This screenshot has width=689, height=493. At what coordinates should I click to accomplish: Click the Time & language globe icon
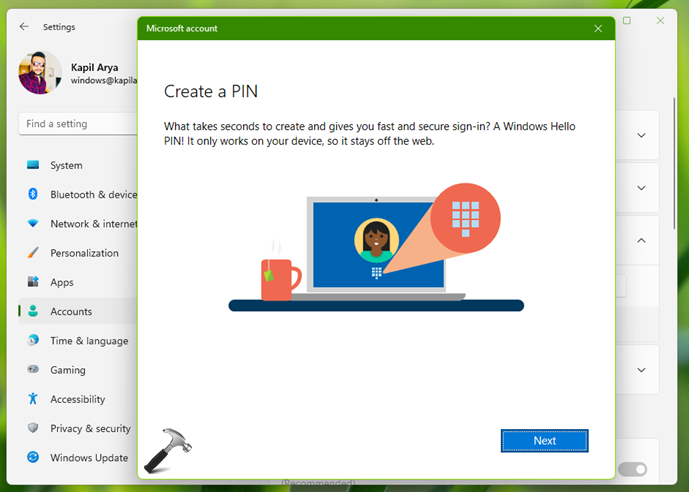(33, 341)
